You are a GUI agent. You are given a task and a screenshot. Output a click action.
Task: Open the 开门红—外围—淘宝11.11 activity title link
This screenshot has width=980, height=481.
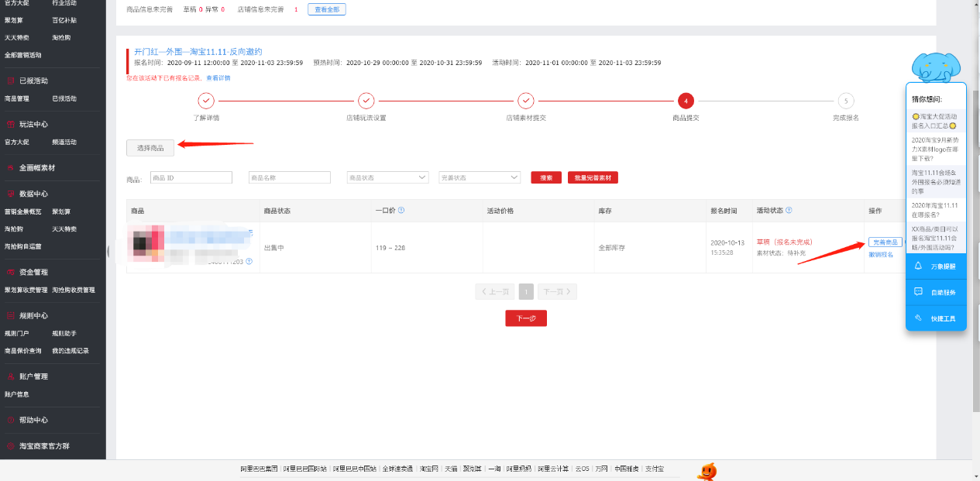point(198,52)
